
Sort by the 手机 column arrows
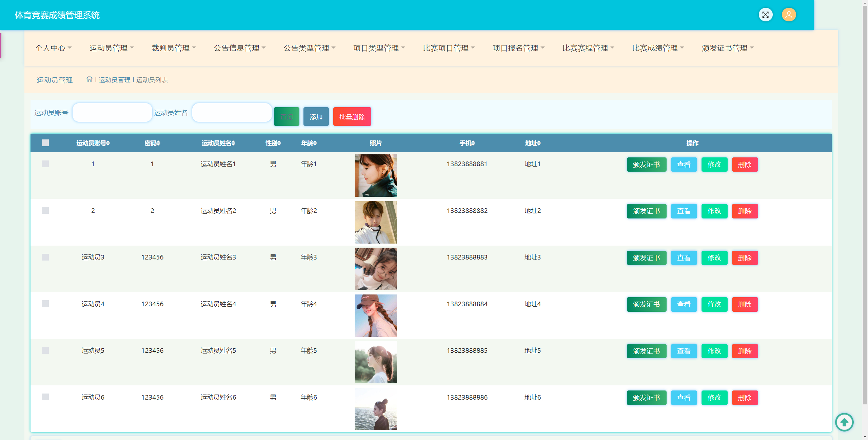(473, 143)
